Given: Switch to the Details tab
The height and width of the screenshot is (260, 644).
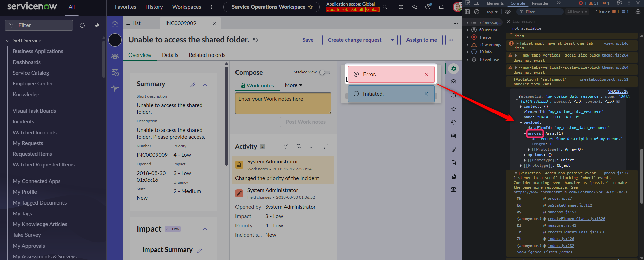Looking at the screenshot, I should tap(170, 55).
